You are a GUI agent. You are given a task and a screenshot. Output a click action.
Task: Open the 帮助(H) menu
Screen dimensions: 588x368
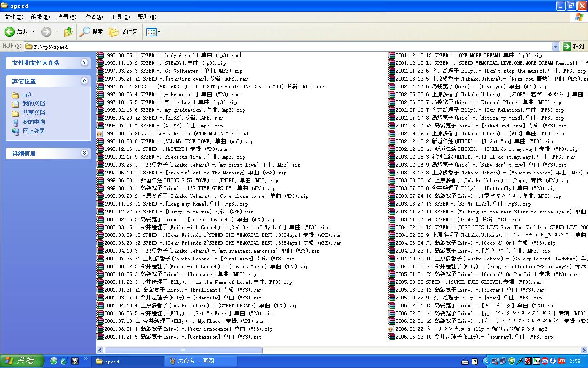(147, 17)
